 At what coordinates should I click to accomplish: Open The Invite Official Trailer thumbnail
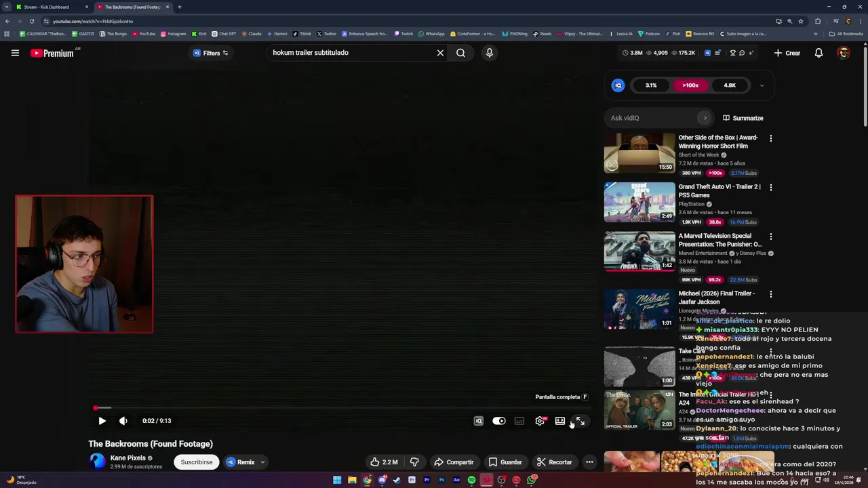(639, 409)
